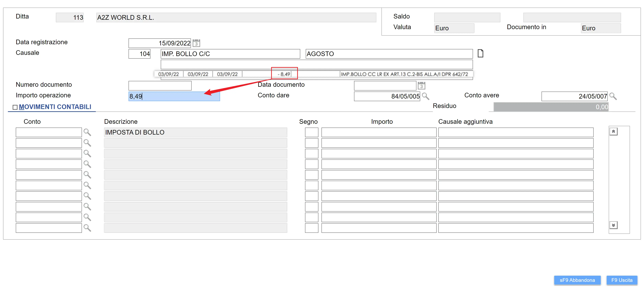Click the Causale code field 104

(x=139, y=54)
